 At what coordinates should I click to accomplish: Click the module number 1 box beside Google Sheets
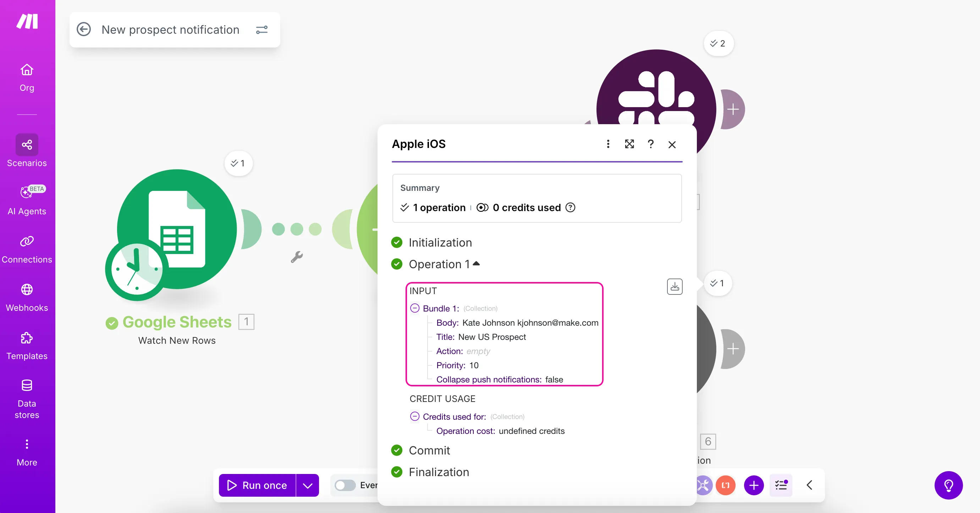[246, 322]
